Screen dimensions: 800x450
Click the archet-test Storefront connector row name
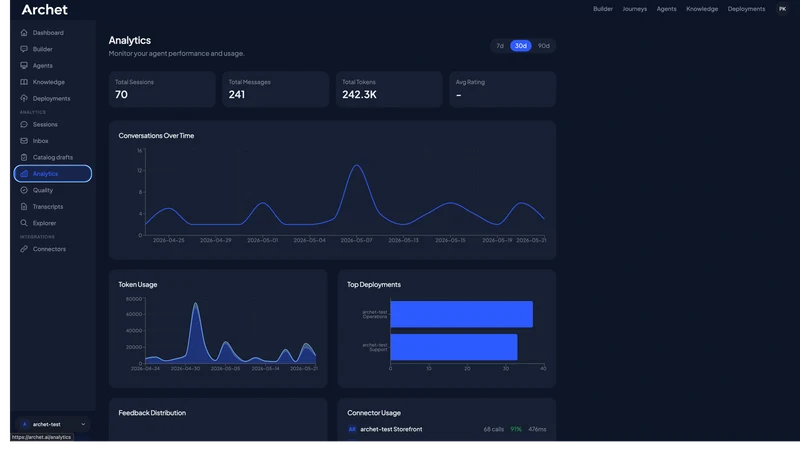pyautogui.click(x=391, y=429)
